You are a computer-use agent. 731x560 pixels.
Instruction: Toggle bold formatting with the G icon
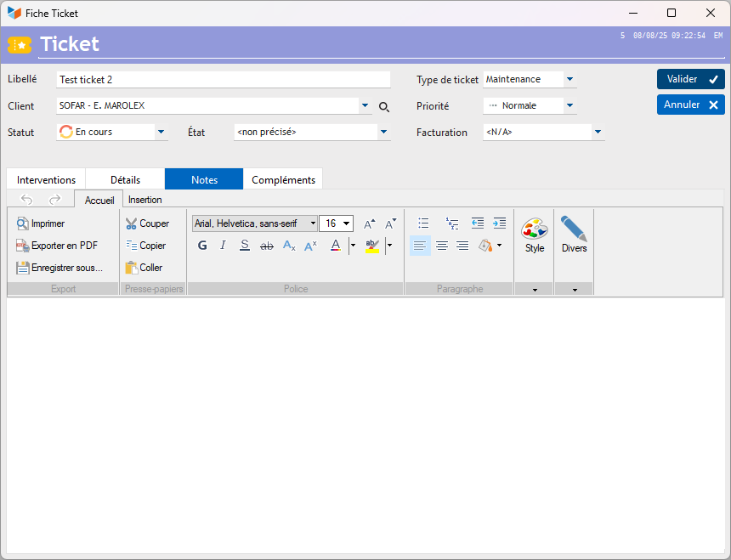[202, 246]
